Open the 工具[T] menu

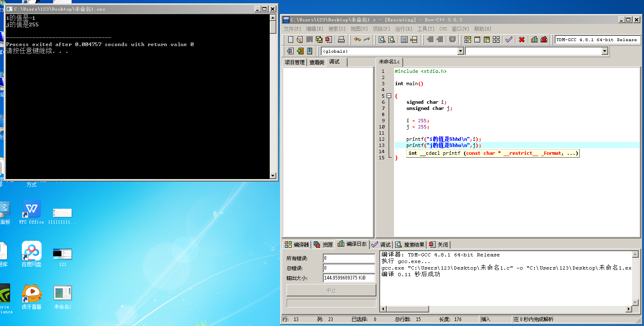coord(426,29)
